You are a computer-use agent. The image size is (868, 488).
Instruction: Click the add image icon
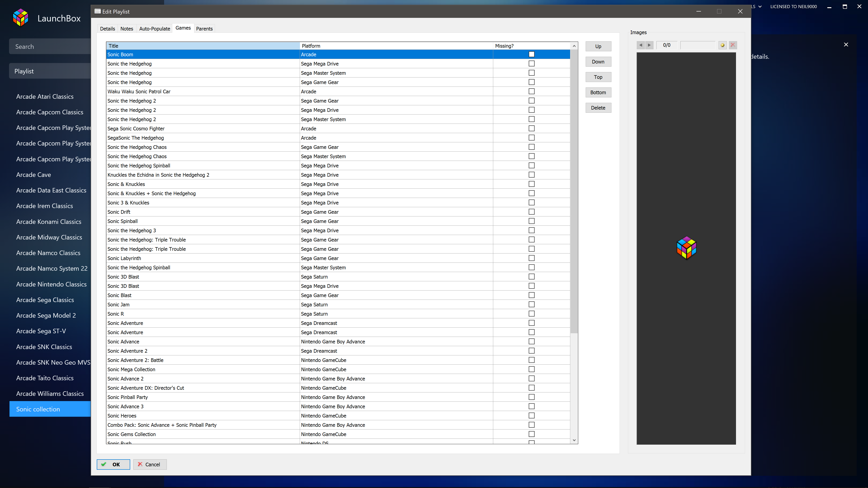coord(722,45)
